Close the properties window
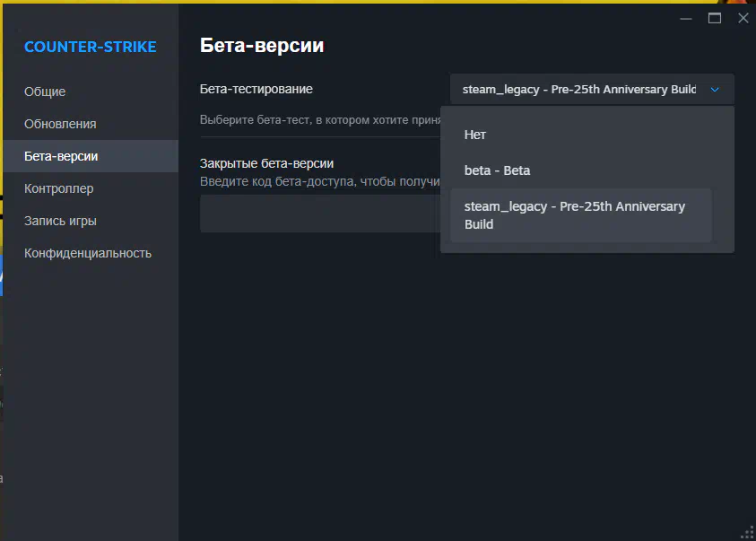The height and width of the screenshot is (541, 756). 743,18
